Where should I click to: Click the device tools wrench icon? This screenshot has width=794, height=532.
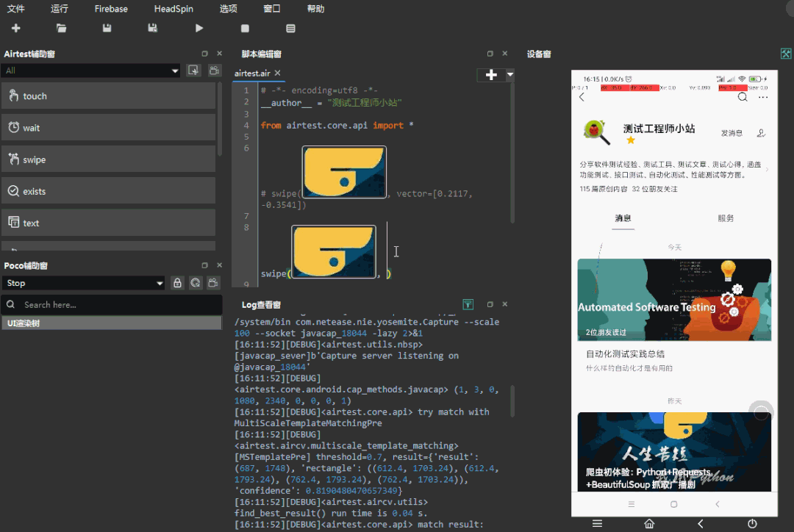tap(786, 54)
